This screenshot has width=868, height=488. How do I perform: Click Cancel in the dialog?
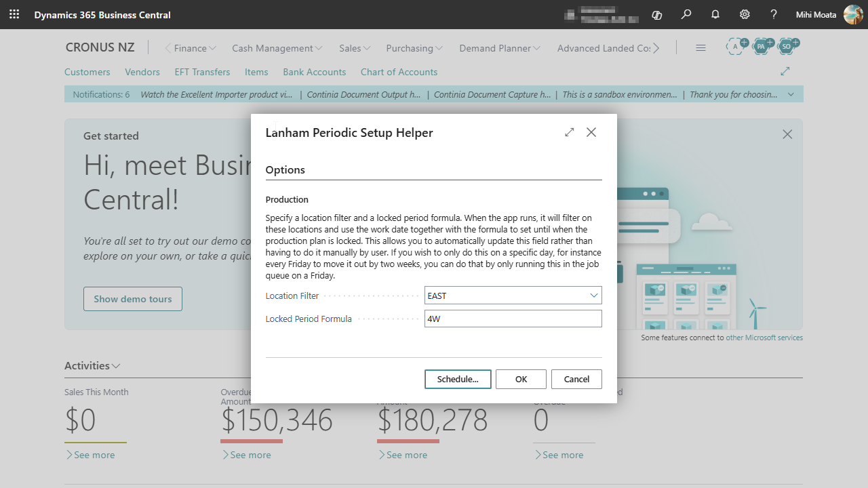point(576,379)
